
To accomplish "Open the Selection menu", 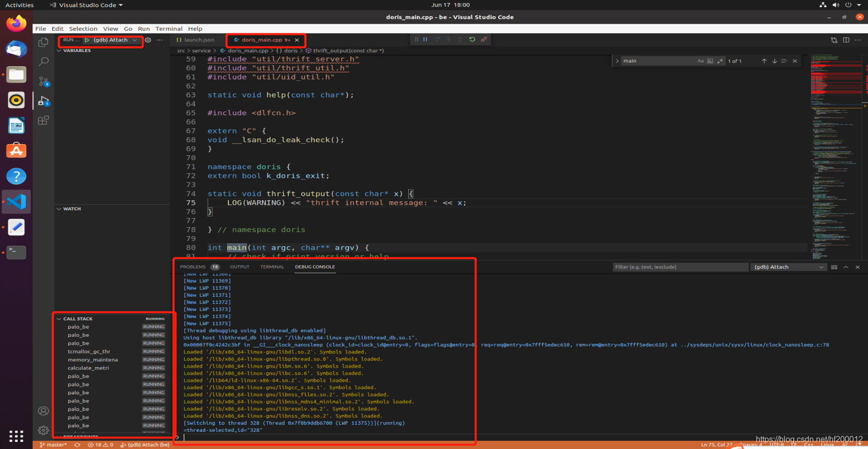I will pyautogui.click(x=83, y=29).
